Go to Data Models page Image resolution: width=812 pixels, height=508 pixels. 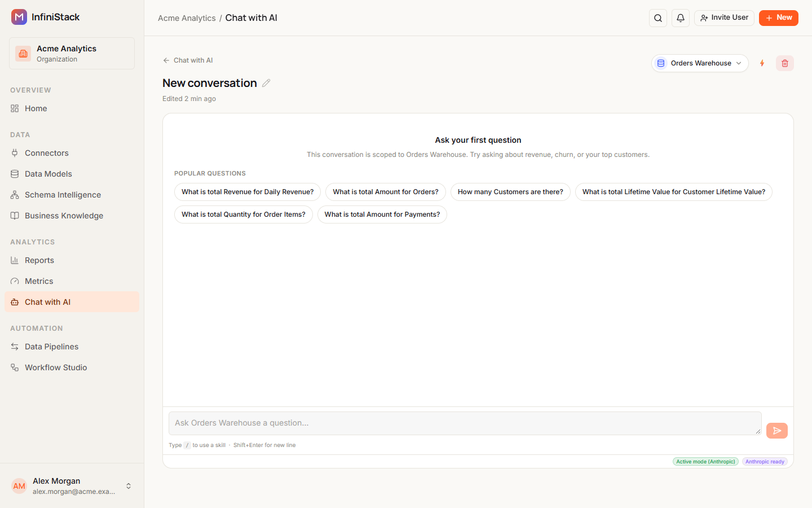[72, 174]
